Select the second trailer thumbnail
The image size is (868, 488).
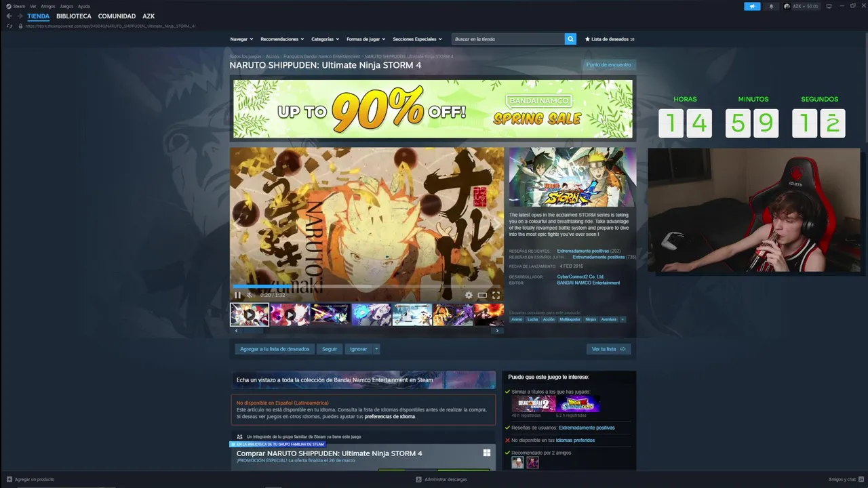[x=290, y=314]
